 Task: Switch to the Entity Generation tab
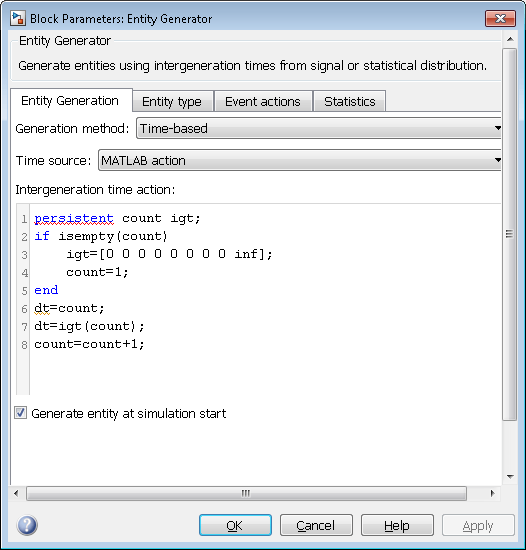[x=71, y=101]
